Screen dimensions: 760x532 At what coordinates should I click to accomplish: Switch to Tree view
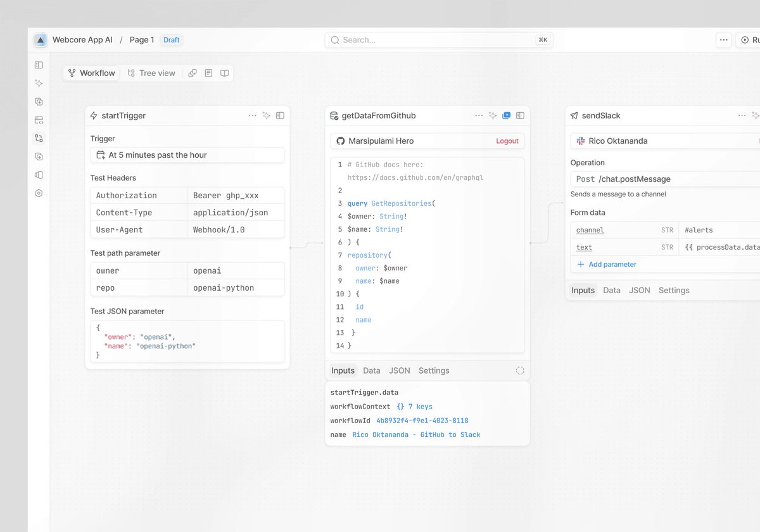click(x=151, y=73)
